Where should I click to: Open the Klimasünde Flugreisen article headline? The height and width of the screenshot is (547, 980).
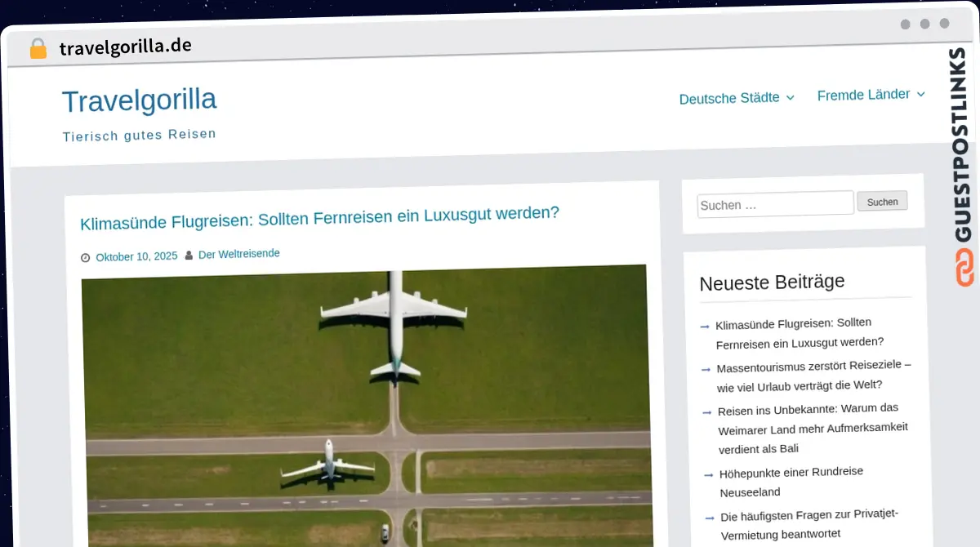point(319,217)
